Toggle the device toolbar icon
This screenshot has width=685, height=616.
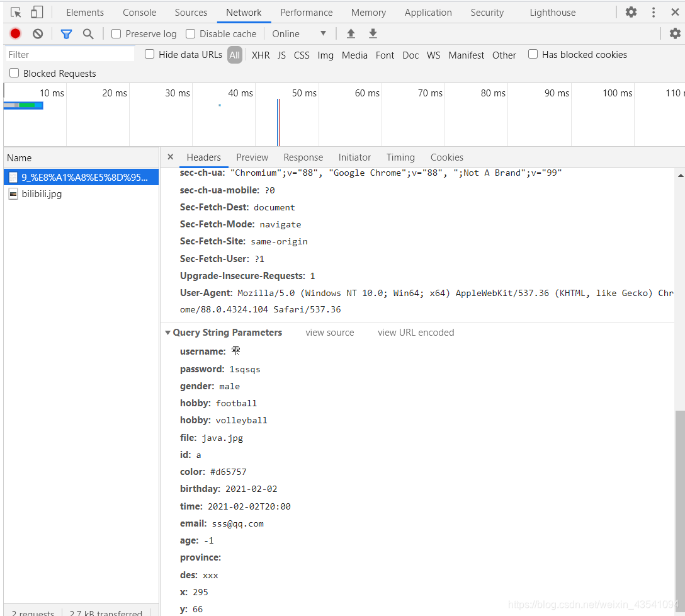point(37,12)
